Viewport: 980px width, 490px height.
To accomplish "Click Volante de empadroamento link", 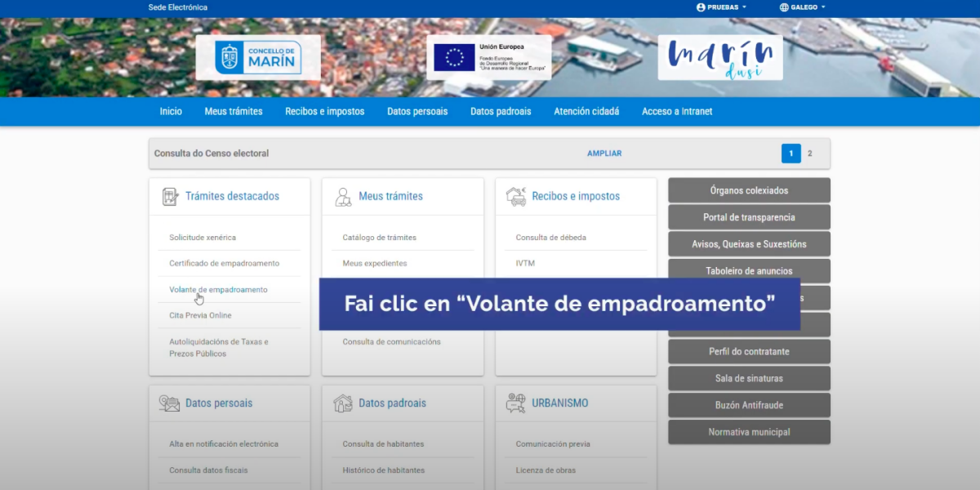I will pyautogui.click(x=218, y=290).
